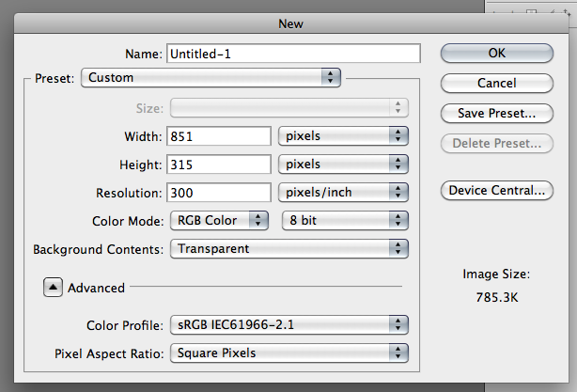The height and width of the screenshot is (392, 577).
Task: Click the Name field with Untitled-1
Action: tap(293, 54)
